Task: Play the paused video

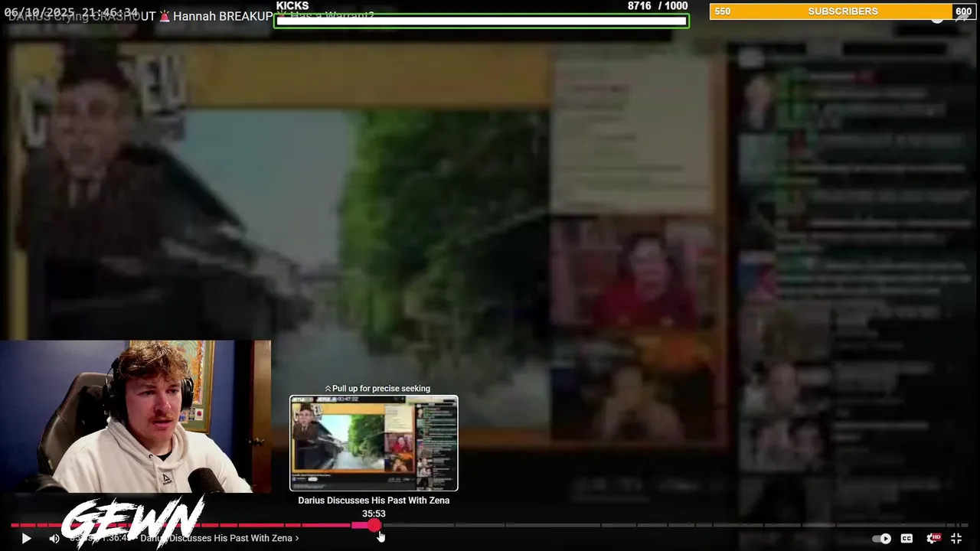Action: [26, 538]
